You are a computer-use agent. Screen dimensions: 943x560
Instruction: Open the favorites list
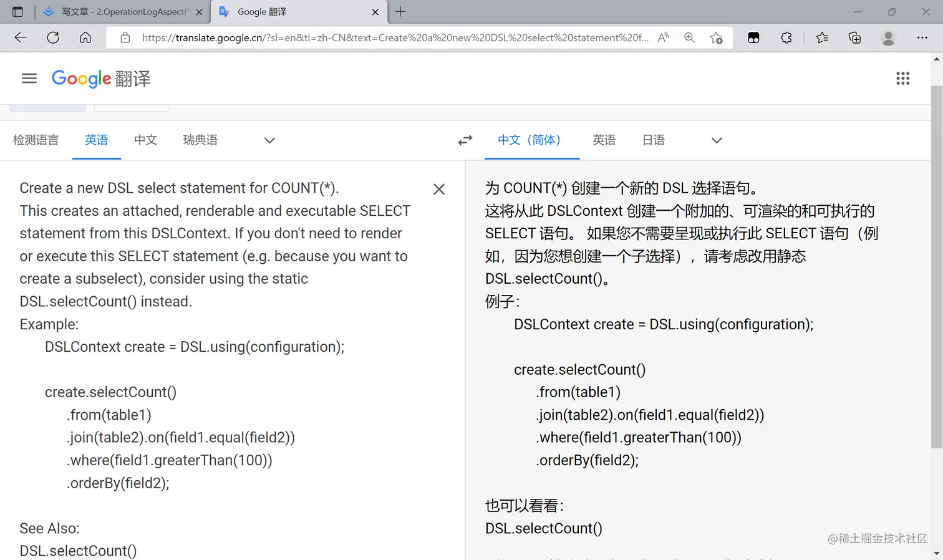coord(823,37)
